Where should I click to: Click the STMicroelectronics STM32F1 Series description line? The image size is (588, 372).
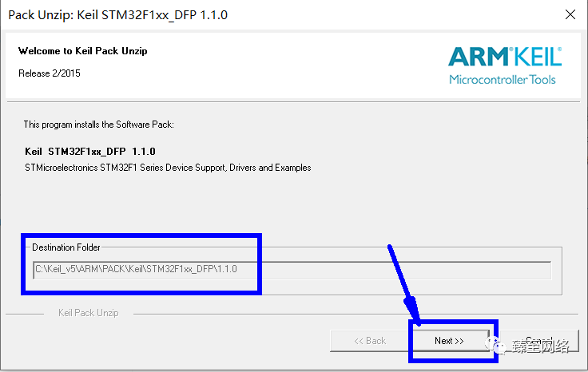[x=168, y=168]
